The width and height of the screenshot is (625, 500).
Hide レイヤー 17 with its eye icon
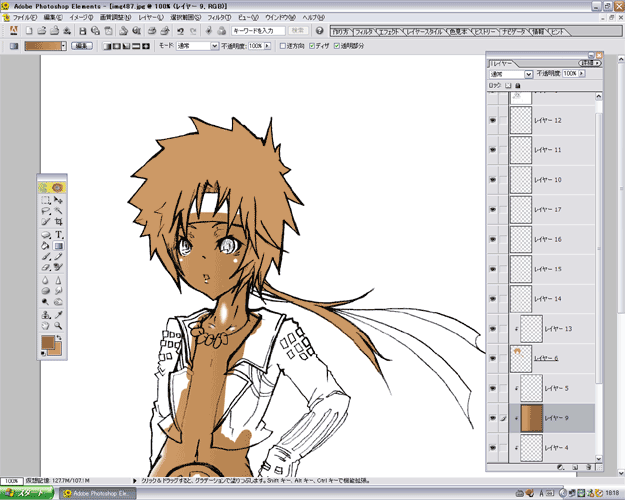pyautogui.click(x=493, y=209)
